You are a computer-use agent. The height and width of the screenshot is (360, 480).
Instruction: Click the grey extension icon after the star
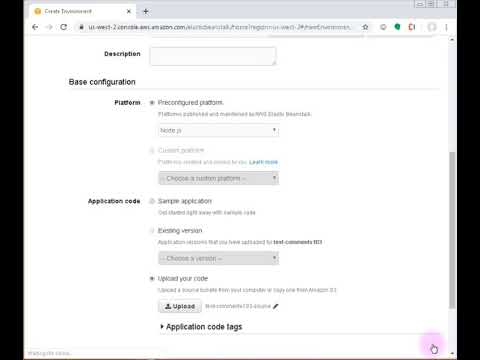pos(383,27)
